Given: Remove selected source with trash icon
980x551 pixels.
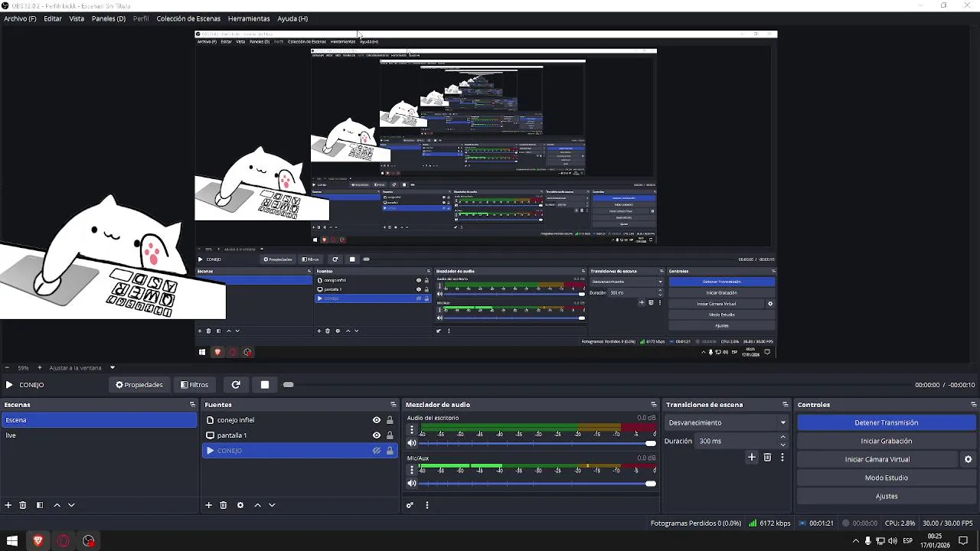Looking at the screenshot, I should click(x=224, y=505).
